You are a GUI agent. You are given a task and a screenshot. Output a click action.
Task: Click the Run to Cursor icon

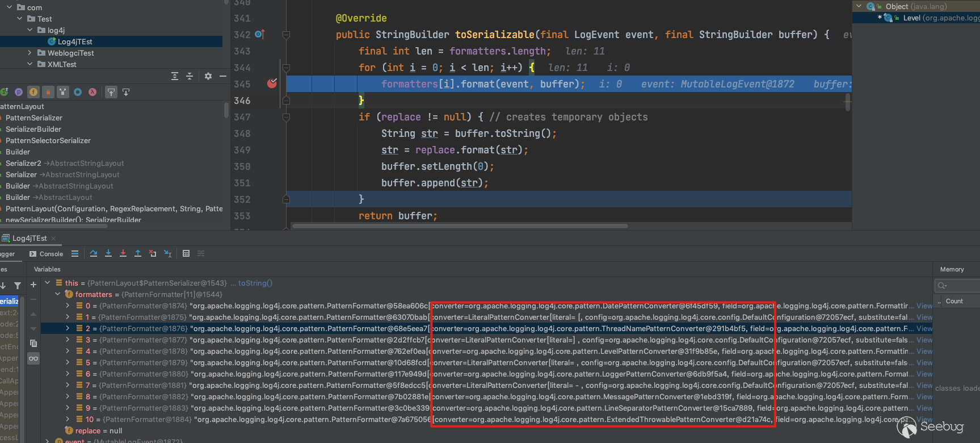[168, 254]
